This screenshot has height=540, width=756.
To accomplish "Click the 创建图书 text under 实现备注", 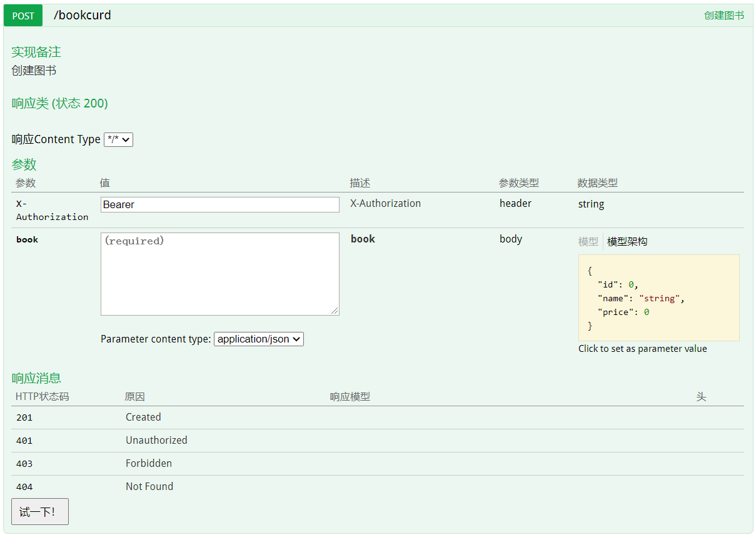I will [x=34, y=71].
